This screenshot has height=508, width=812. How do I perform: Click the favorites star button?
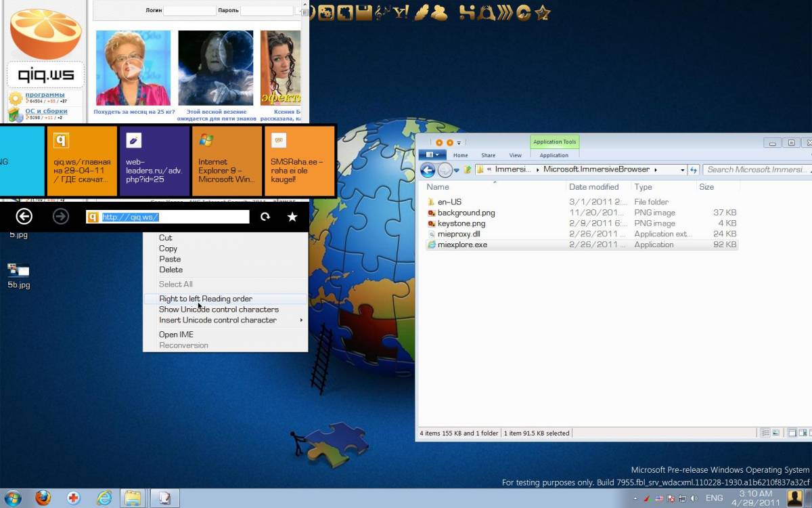pos(292,217)
